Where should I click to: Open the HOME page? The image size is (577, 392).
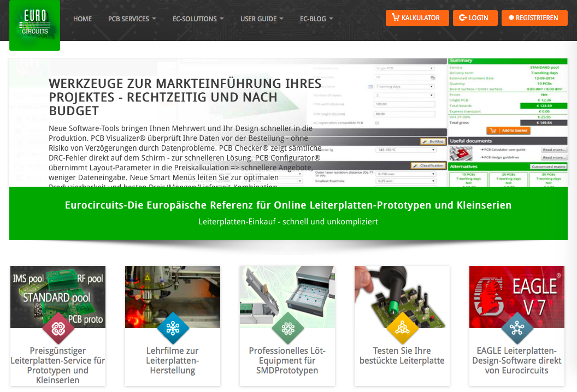coord(83,19)
